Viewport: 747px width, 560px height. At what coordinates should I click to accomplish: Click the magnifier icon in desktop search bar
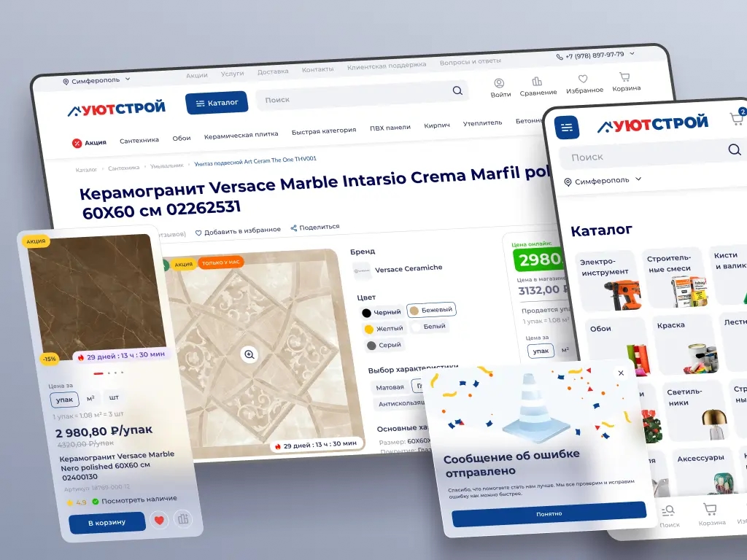(457, 91)
